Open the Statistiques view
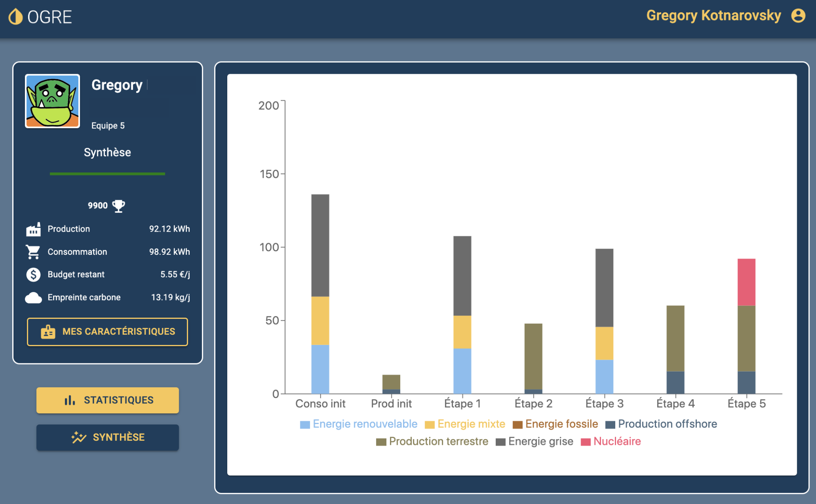 tap(108, 400)
